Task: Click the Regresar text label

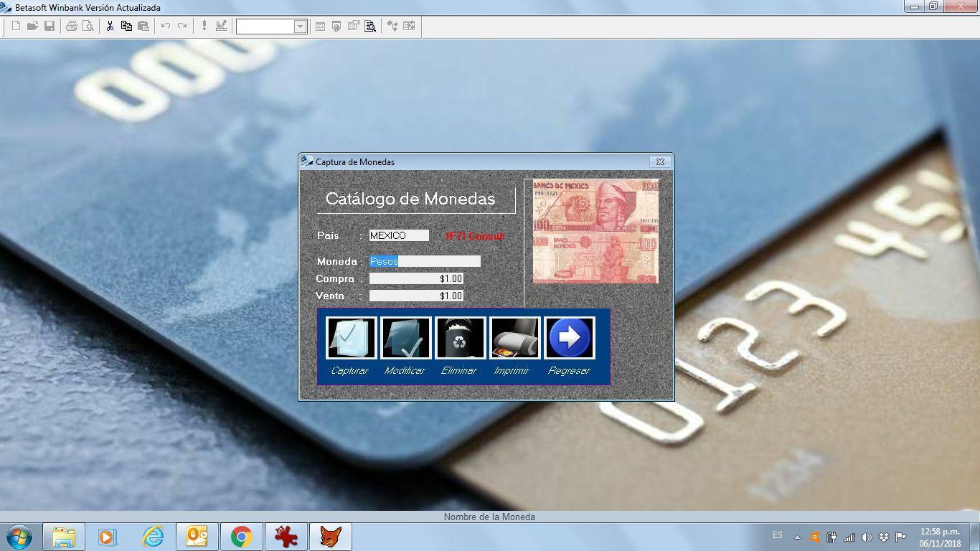Action: tap(569, 371)
